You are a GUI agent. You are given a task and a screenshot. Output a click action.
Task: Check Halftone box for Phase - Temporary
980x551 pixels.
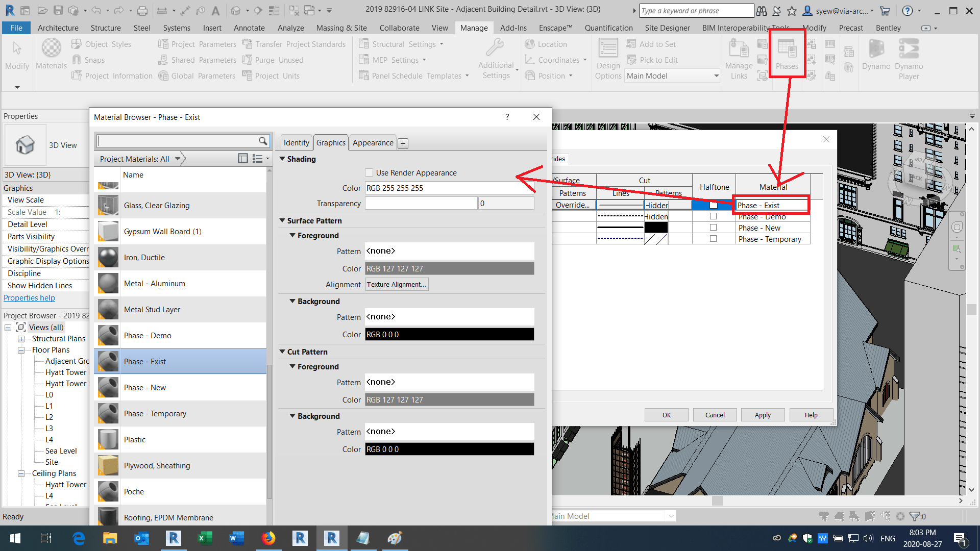click(713, 239)
